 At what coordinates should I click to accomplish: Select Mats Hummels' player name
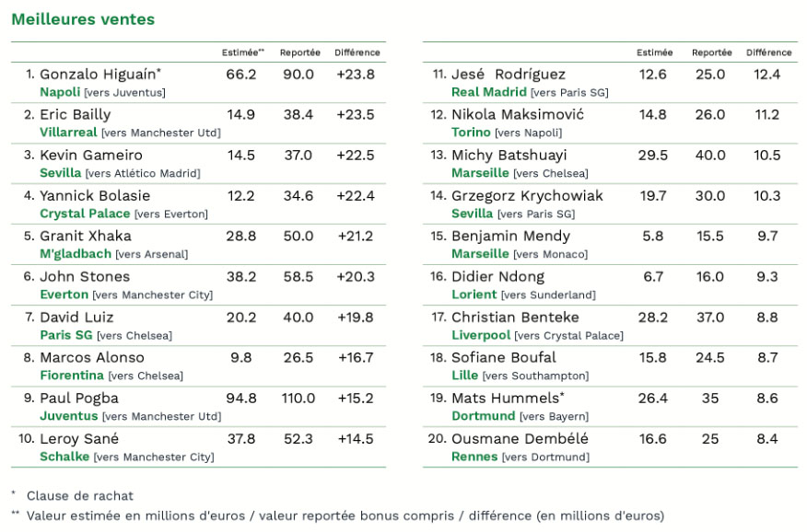coord(504,399)
